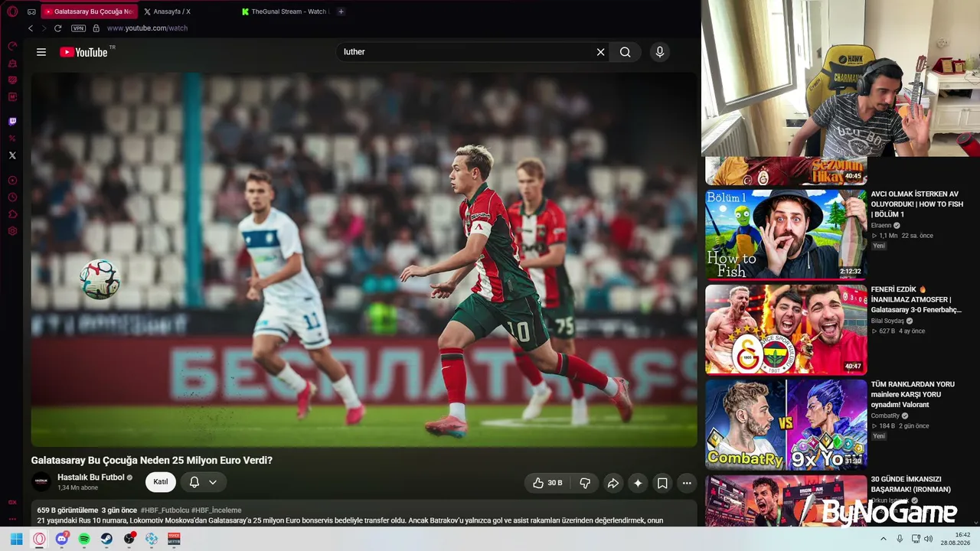Open YouTube guide hamburger menu
This screenshot has width=980, height=551.
[41, 52]
